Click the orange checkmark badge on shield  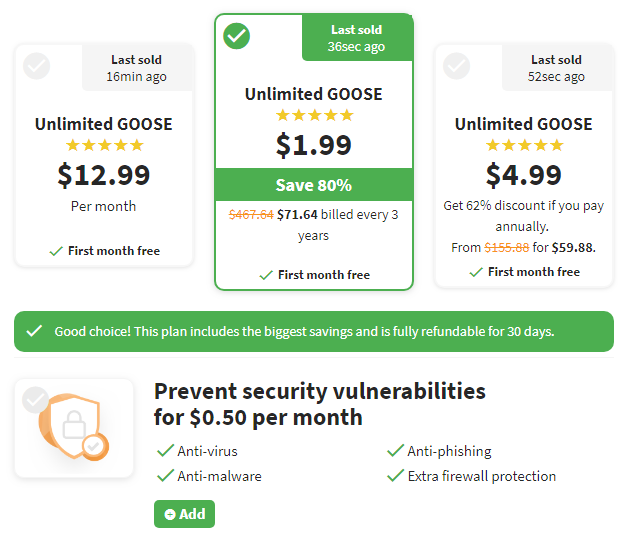click(x=95, y=446)
